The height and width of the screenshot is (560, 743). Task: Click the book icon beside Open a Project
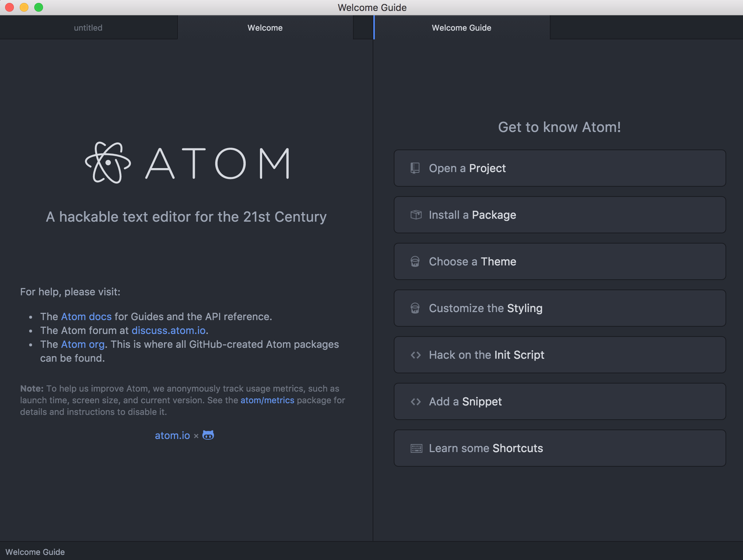pyautogui.click(x=415, y=168)
